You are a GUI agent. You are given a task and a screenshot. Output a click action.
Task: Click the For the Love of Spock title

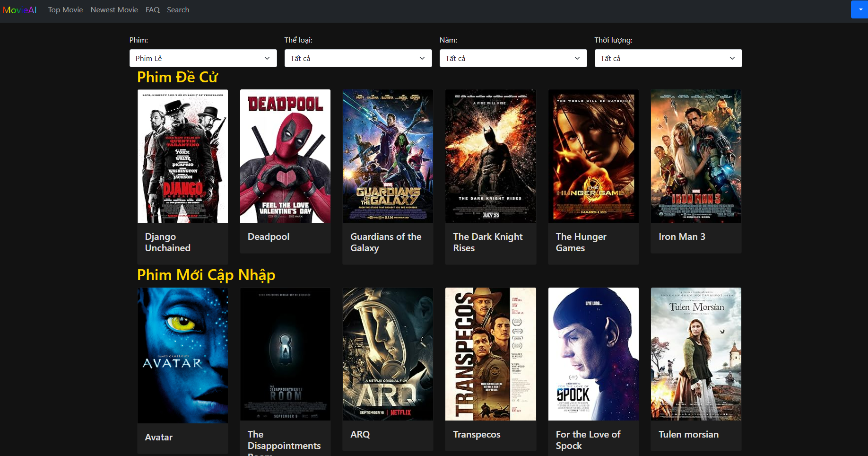(x=588, y=440)
